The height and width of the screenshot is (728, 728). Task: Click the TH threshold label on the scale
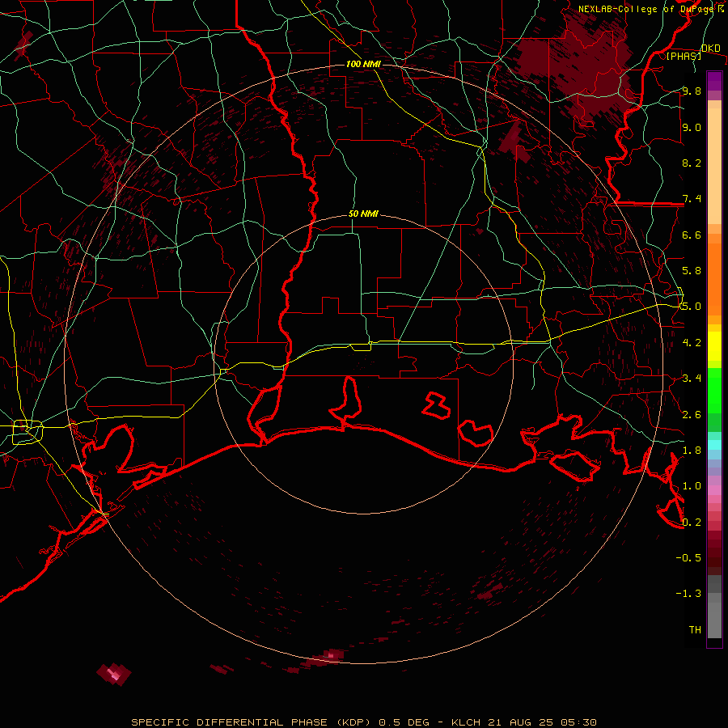[695, 630]
